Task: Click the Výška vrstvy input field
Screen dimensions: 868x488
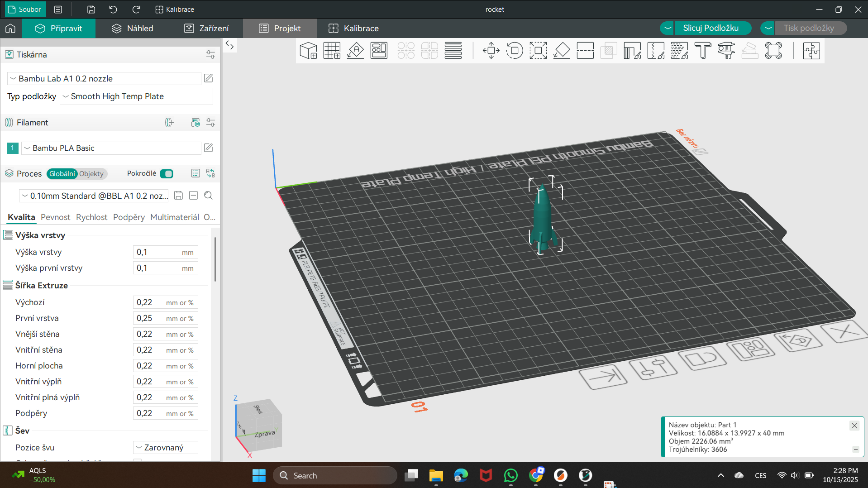Action: (165, 252)
